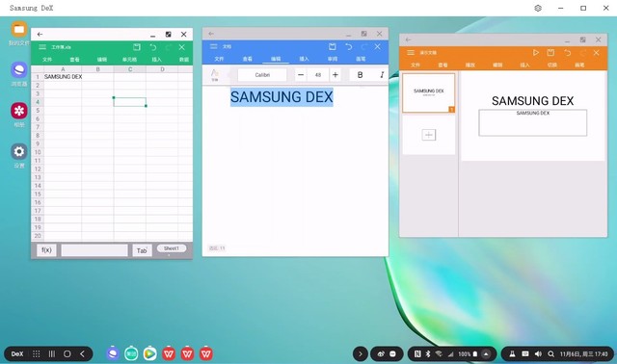Open 文件 tab in spreadsheet window
This screenshot has height=364, width=617.
[x=47, y=60]
